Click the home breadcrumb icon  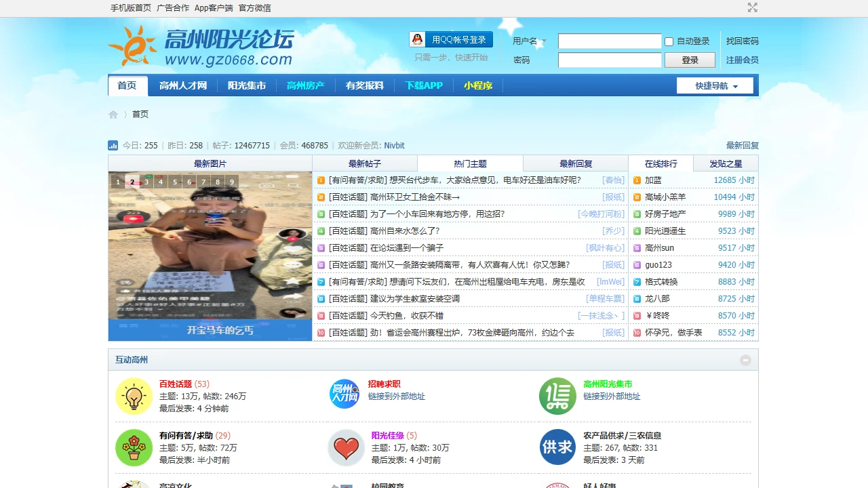113,114
